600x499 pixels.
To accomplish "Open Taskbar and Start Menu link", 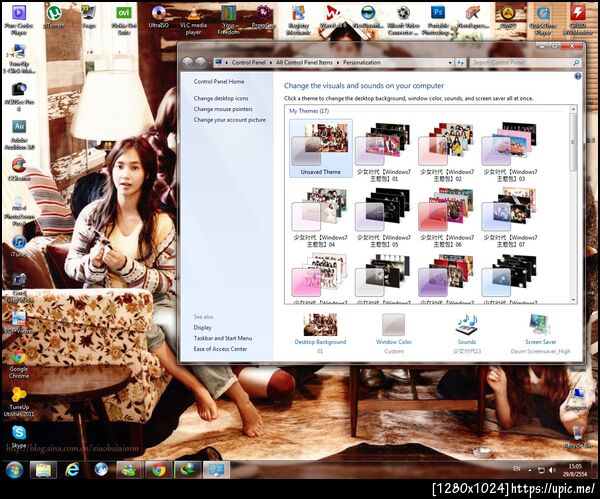I will tap(223, 338).
